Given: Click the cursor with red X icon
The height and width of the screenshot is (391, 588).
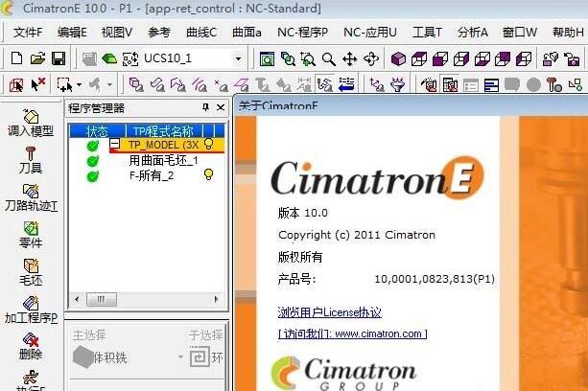Looking at the screenshot, I should point(37,85).
